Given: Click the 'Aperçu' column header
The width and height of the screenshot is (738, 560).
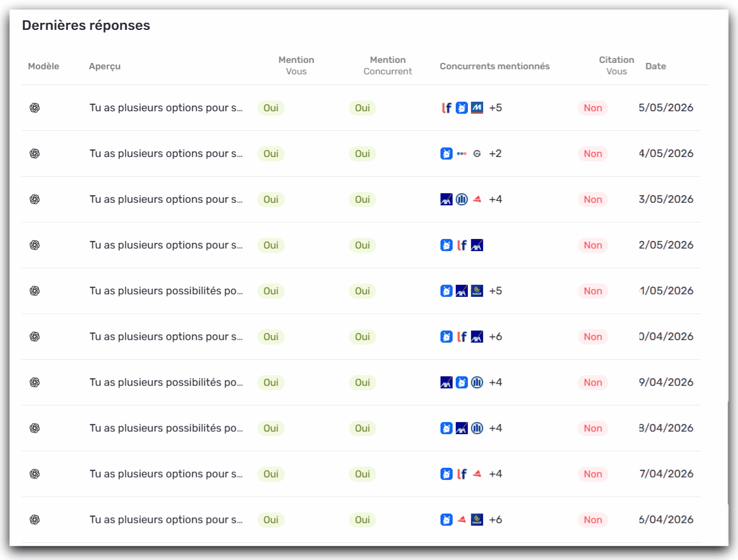Looking at the screenshot, I should click(104, 66).
